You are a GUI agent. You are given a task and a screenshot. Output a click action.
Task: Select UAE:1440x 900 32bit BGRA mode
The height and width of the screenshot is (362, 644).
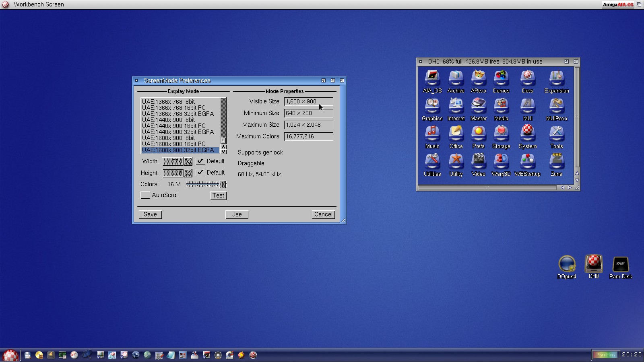(178, 132)
